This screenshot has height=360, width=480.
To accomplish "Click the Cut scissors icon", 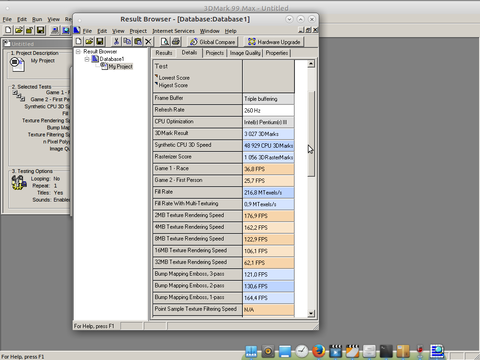I will [116, 41].
